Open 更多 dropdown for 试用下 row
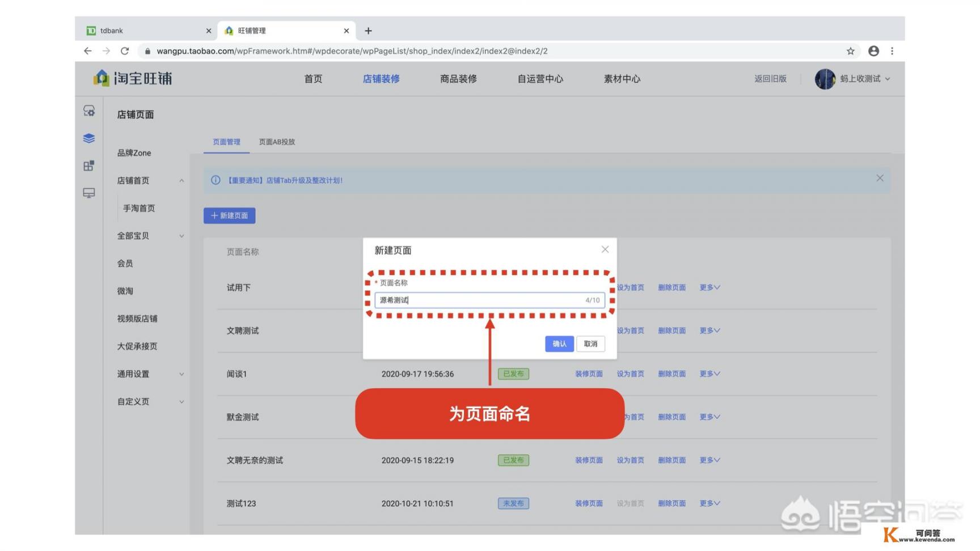Image resolution: width=980 pixels, height=551 pixels. pyautogui.click(x=709, y=287)
